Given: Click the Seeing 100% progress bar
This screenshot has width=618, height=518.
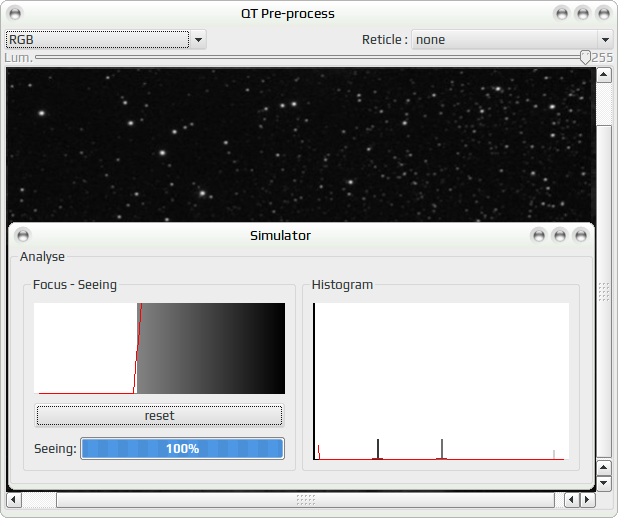Looking at the screenshot, I should pyautogui.click(x=182, y=449).
